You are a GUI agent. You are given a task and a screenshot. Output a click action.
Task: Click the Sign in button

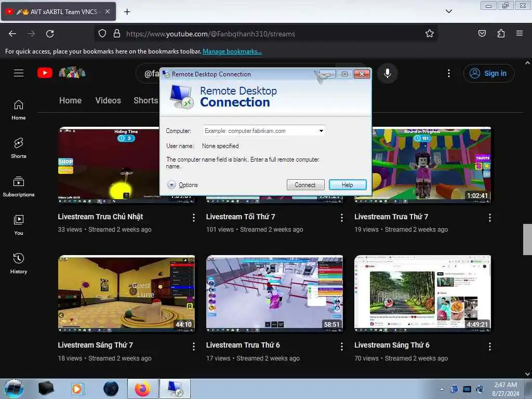[489, 73]
